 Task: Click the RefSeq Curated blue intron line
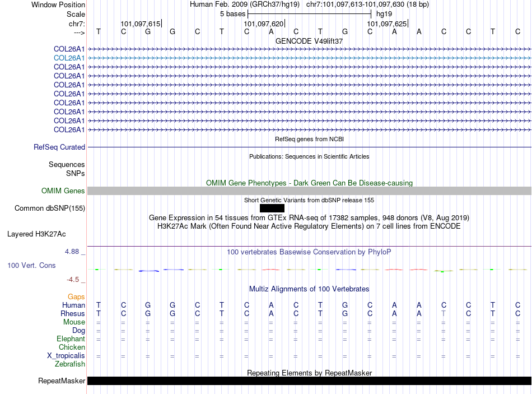[x=309, y=147]
